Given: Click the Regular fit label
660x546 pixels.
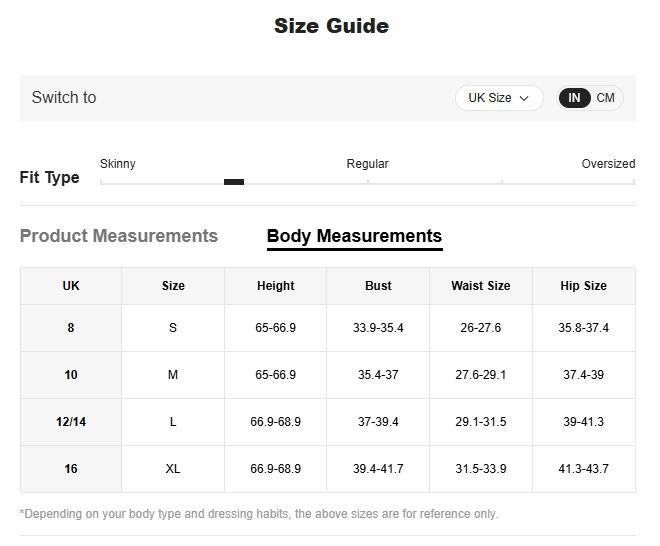Looking at the screenshot, I should [367, 164].
